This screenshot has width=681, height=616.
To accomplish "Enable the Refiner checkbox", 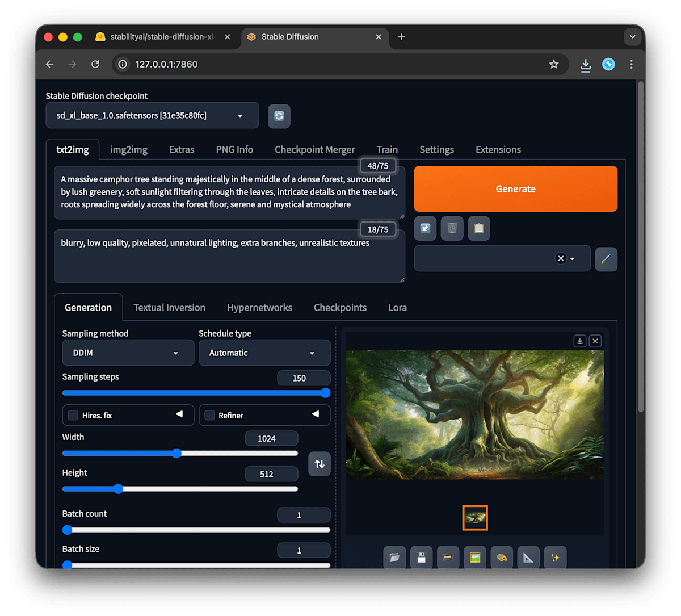I will coord(209,415).
